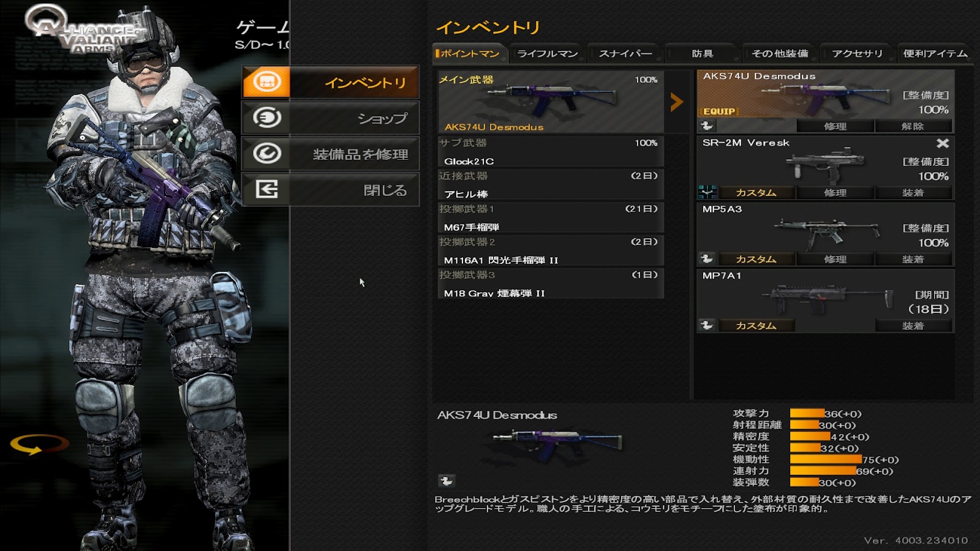
Task: Select the その他装備 tab
Action: (780, 53)
